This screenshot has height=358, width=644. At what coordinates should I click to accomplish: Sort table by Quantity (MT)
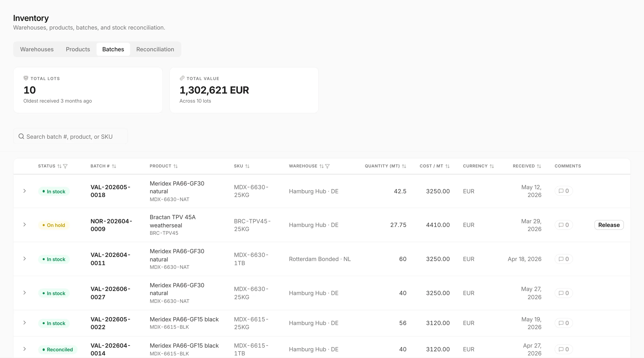tap(404, 166)
